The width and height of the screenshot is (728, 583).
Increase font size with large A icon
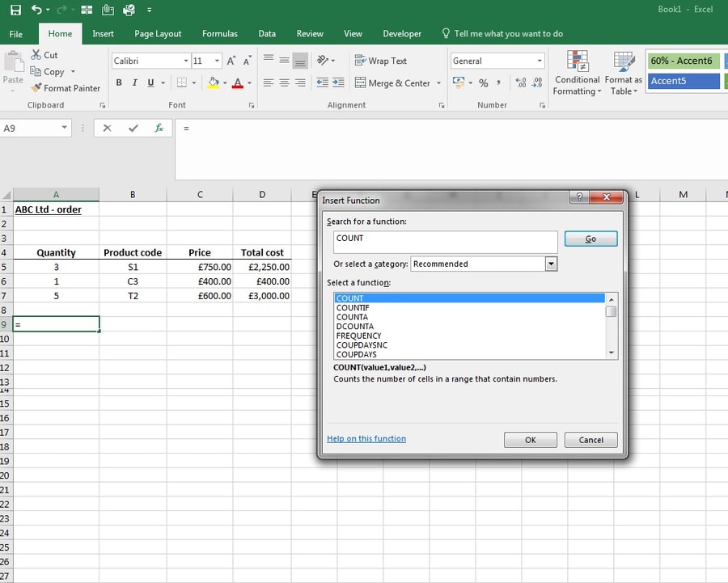coord(231,61)
